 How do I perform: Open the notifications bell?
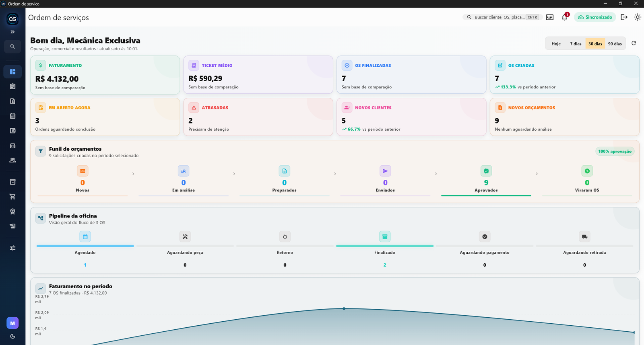(x=565, y=17)
